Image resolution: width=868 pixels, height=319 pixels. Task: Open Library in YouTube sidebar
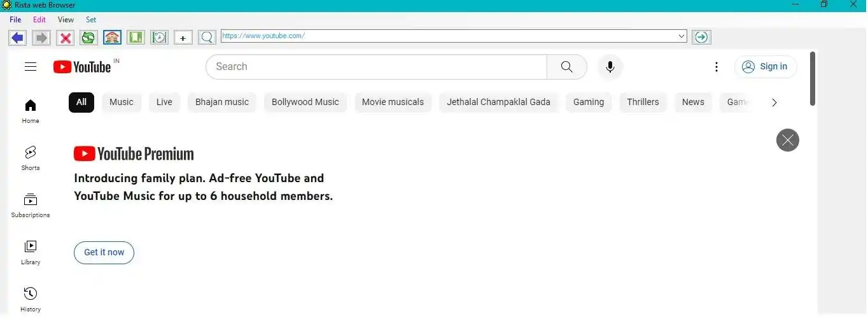pyautogui.click(x=31, y=253)
